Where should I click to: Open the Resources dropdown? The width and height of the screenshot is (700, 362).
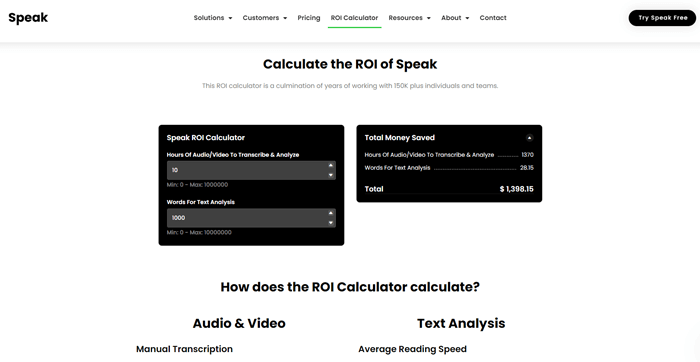409,18
